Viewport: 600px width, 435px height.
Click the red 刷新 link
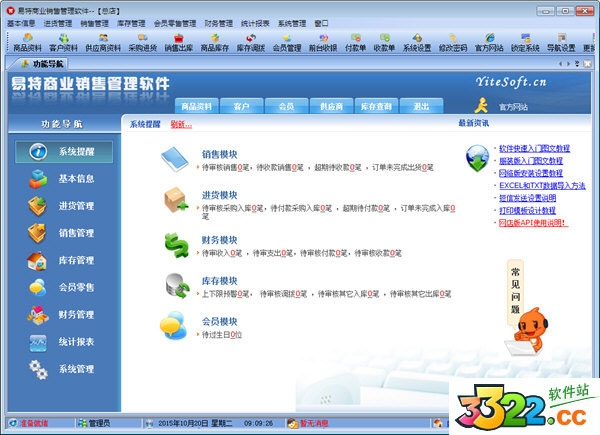point(181,124)
